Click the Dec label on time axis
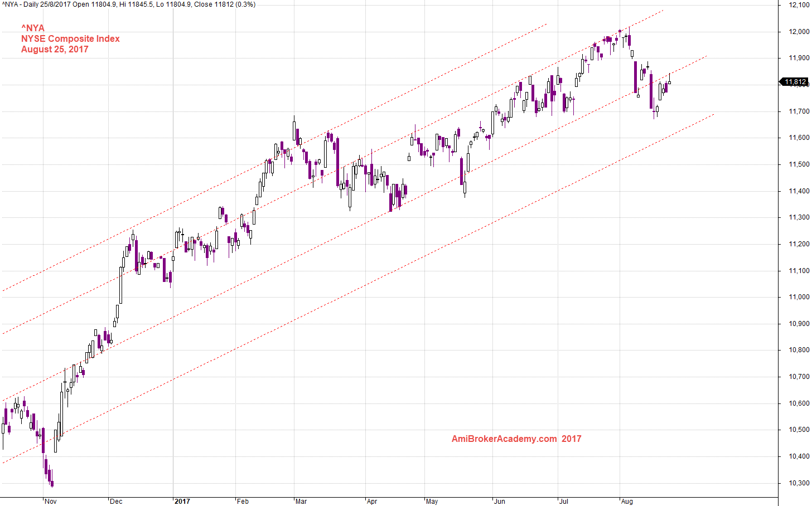 [116, 502]
